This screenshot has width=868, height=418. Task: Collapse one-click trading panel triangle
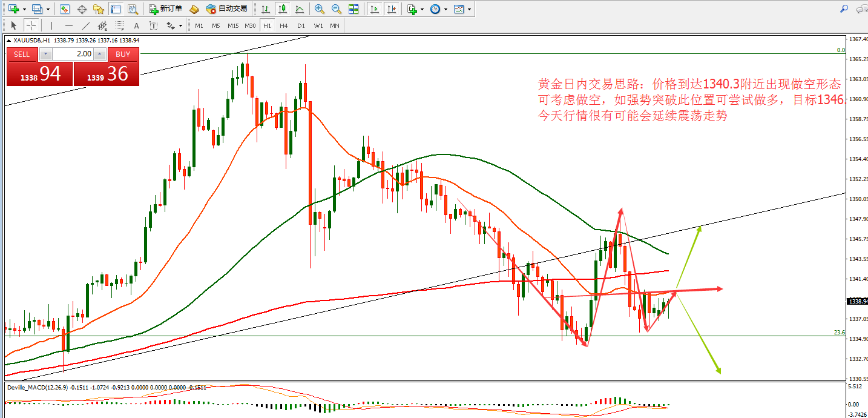pyautogui.click(x=9, y=40)
